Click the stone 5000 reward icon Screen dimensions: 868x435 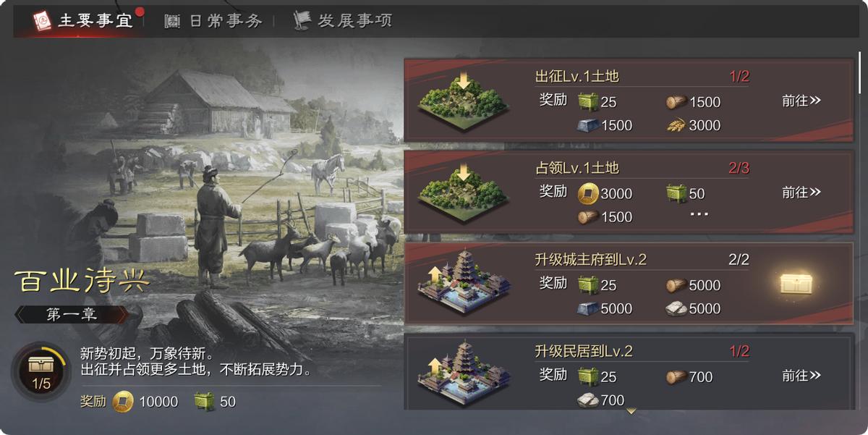pos(676,308)
